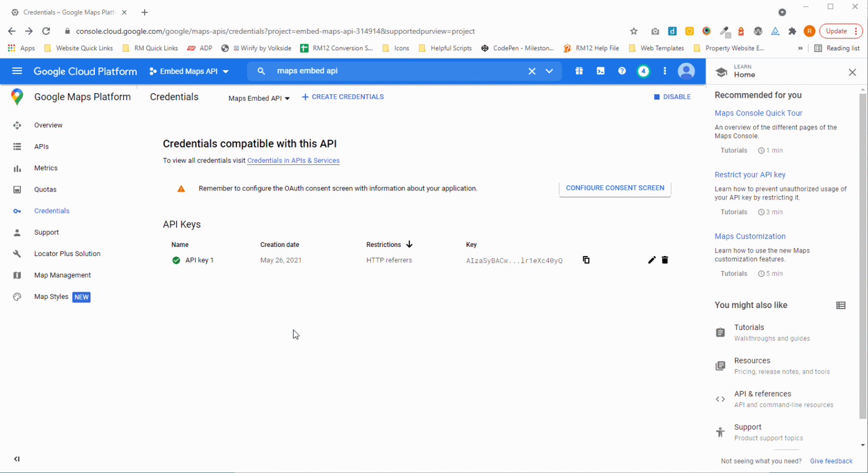Screen dimensions: 868x473
Task: Open the RM12 Help File bookmark
Action: [591, 48]
